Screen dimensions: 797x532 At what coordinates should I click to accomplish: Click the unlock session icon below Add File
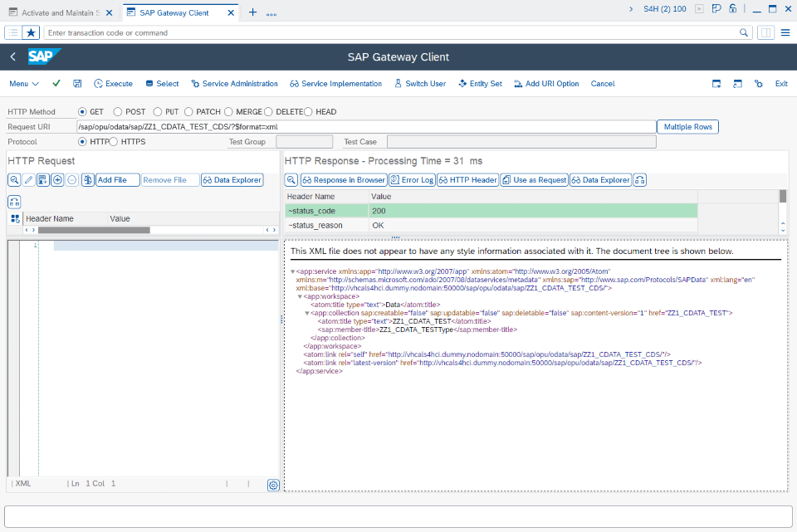pos(14,201)
